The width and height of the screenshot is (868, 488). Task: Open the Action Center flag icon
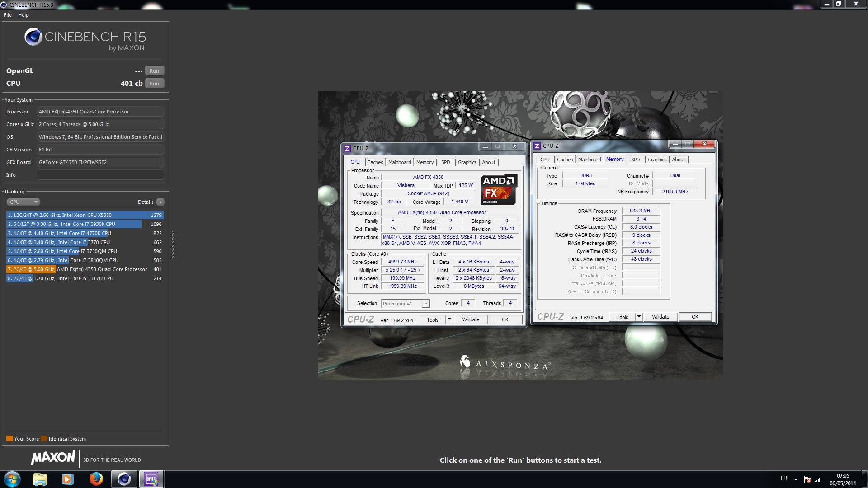pos(807,479)
